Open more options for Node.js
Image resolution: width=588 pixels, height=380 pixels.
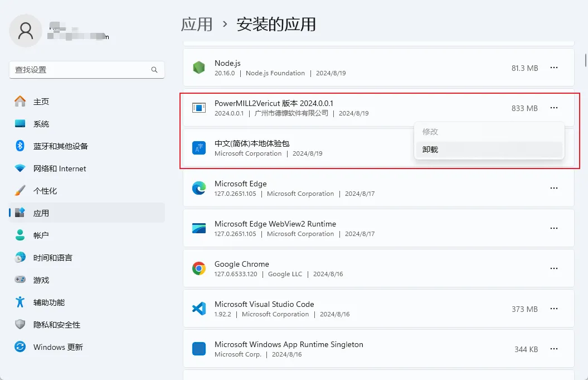click(x=554, y=68)
